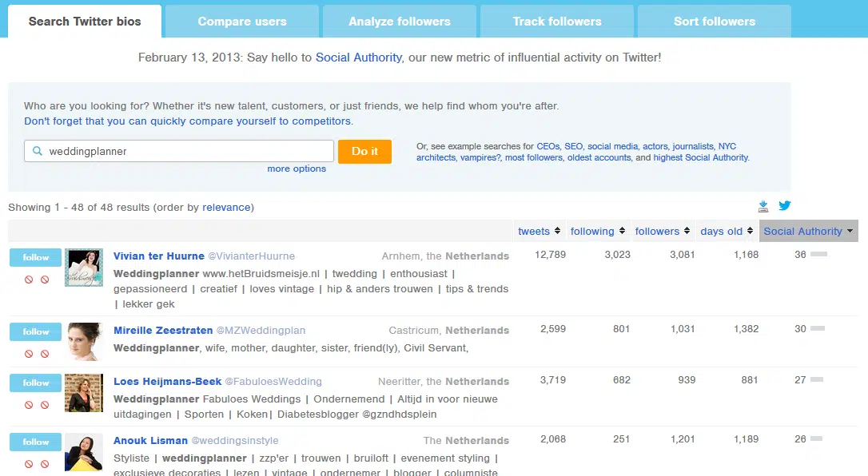Switch to the Compare users tab
The height and width of the screenshot is (476, 868).
(x=242, y=22)
